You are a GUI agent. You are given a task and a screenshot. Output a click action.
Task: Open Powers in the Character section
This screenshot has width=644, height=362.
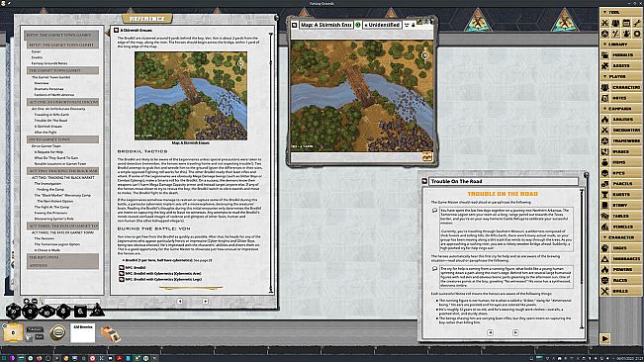[620, 270]
